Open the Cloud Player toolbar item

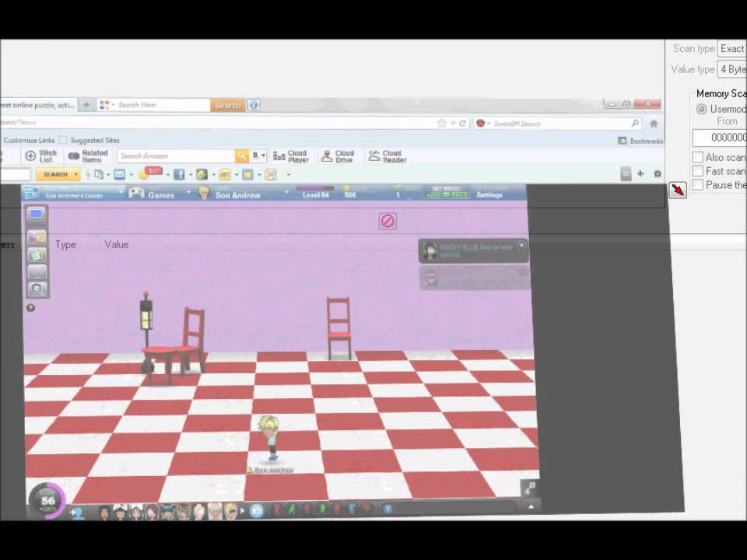coord(292,156)
